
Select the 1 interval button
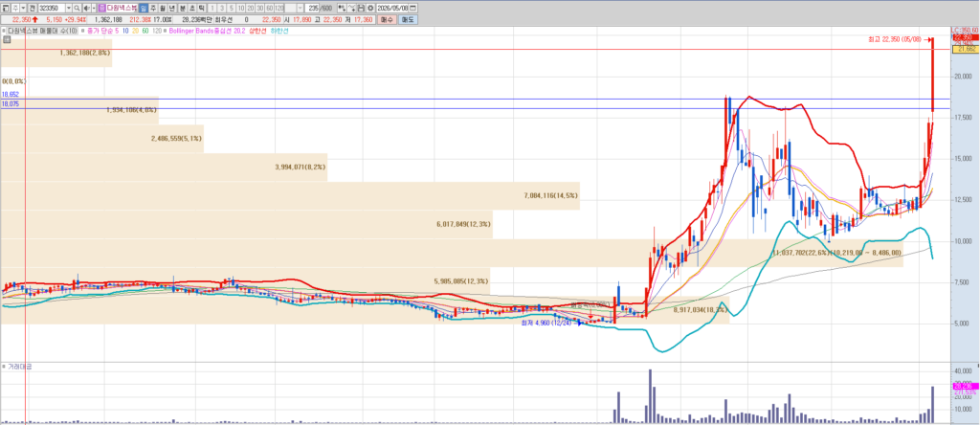[x=212, y=8]
